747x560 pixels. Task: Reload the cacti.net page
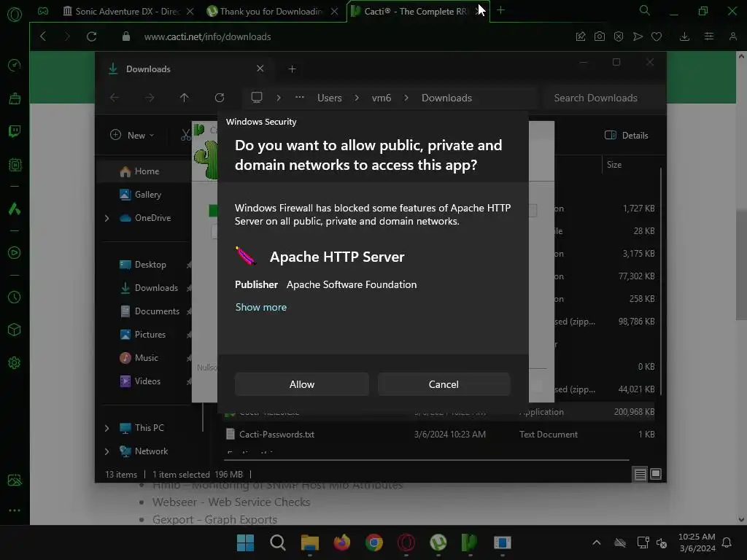click(91, 36)
